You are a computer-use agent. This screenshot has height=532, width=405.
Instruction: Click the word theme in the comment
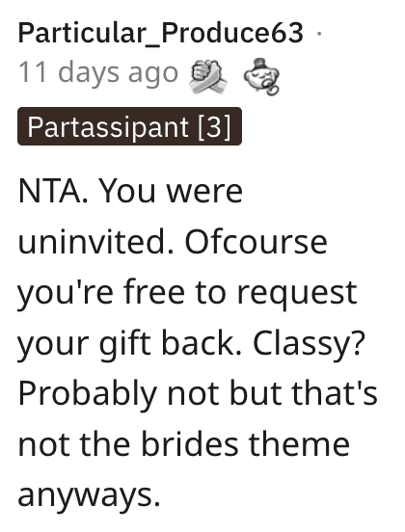pyautogui.click(x=299, y=445)
